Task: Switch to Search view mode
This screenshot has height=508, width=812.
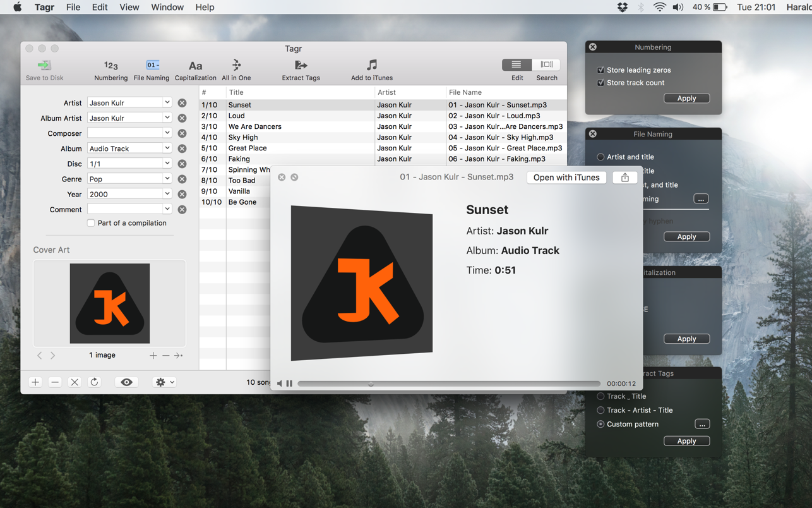Action: click(546, 64)
